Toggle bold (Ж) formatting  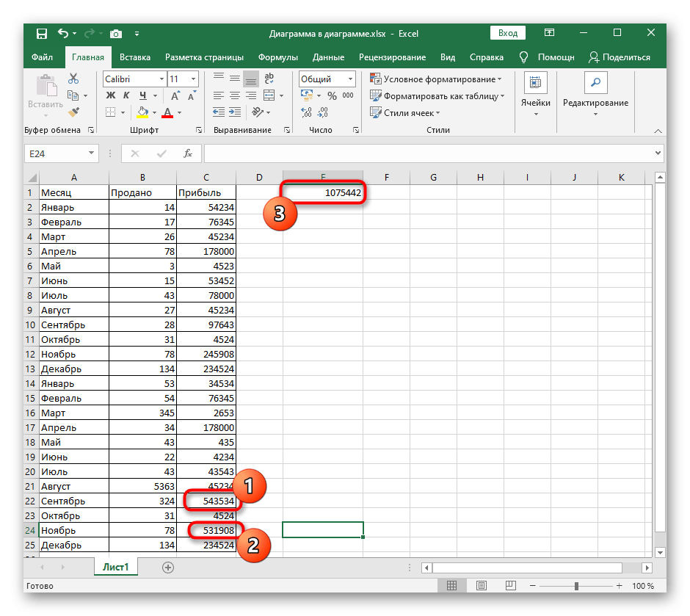point(110,95)
